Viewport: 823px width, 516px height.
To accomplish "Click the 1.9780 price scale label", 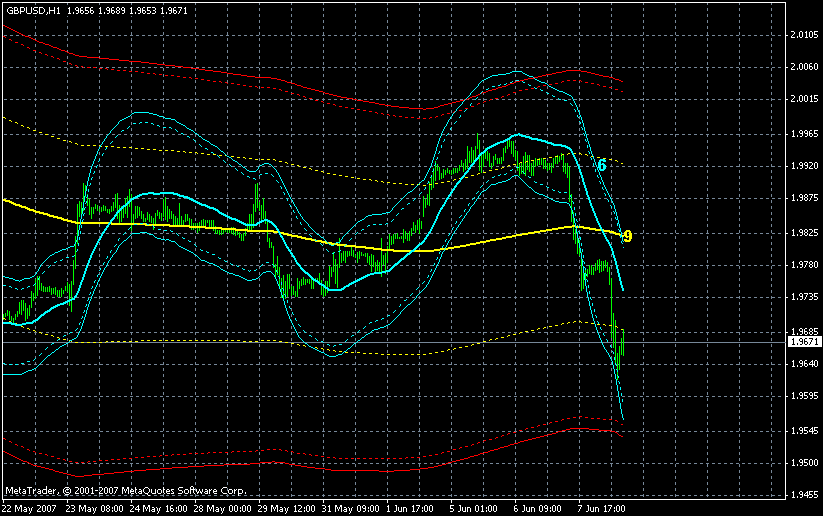I will click(805, 265).
